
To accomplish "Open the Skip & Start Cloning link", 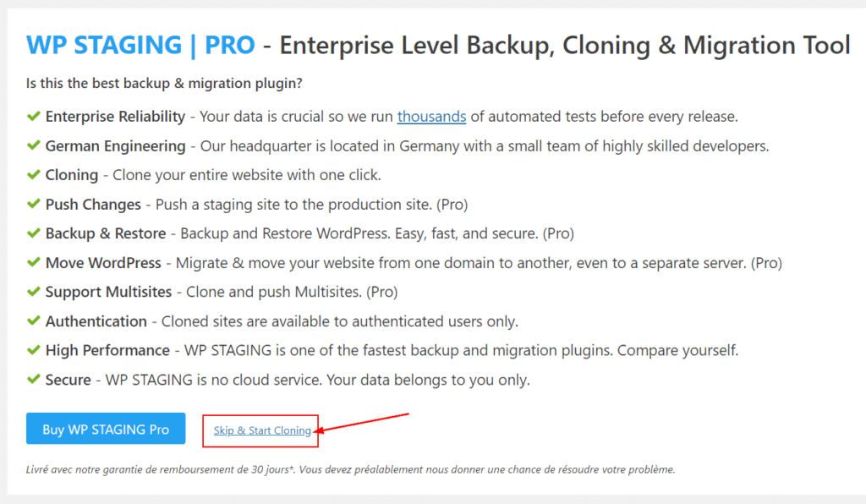I will pos(262,430).
